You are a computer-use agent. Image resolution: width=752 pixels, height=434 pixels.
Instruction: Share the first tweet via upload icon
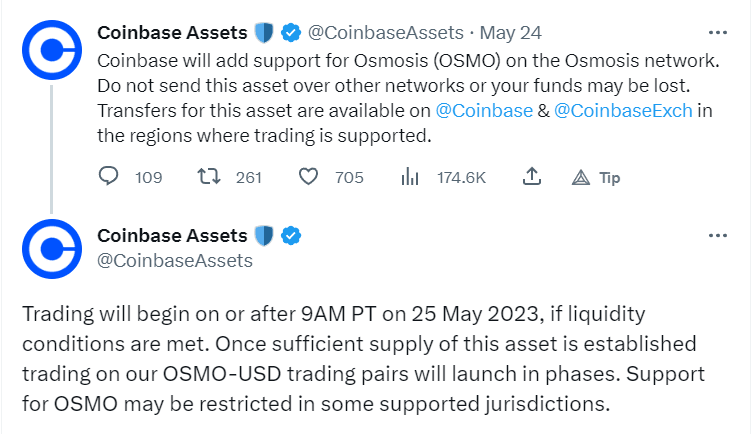tap(532, 176)
